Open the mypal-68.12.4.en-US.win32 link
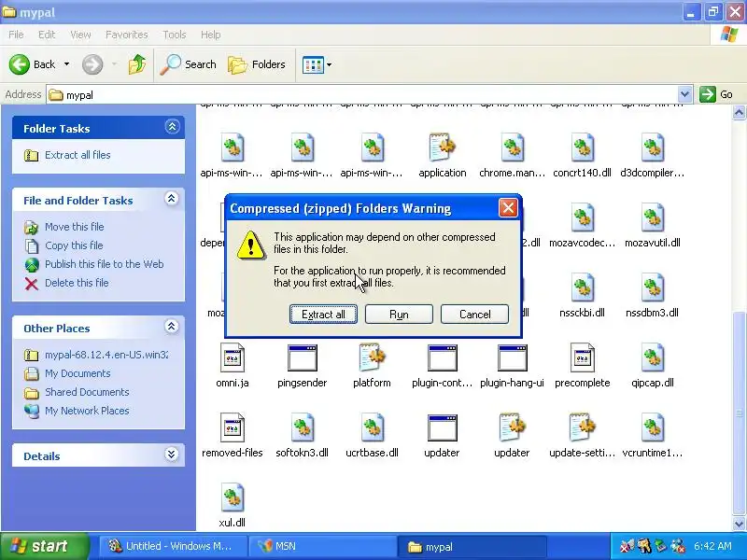 click(106, 355)
